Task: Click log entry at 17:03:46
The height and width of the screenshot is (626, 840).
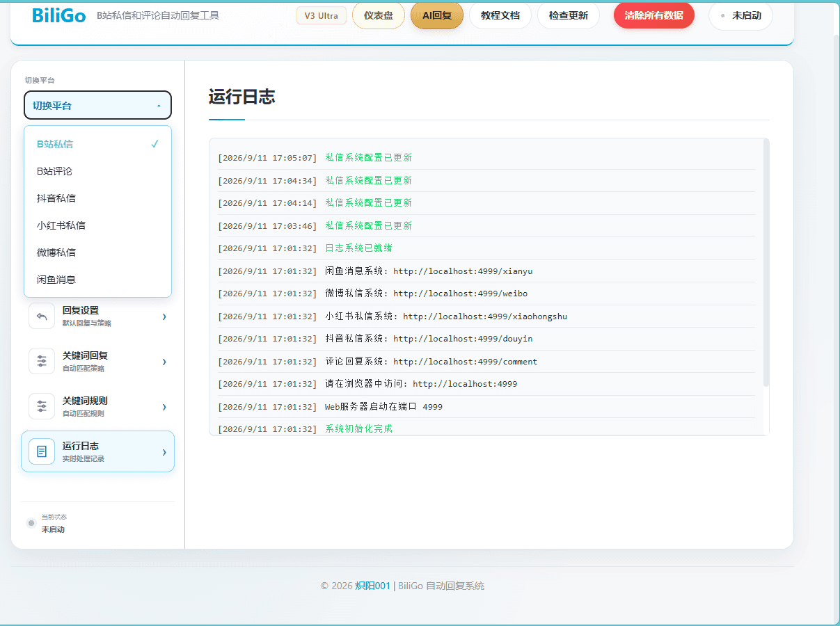Action: pos(486,225)
